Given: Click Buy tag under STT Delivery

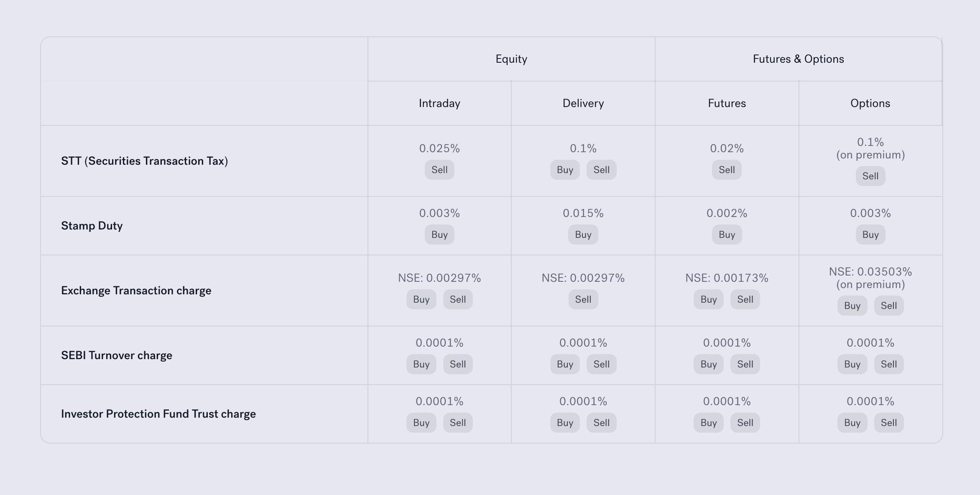Looking at the screenshot, I should pyautogui.click(x=565, y=170).
